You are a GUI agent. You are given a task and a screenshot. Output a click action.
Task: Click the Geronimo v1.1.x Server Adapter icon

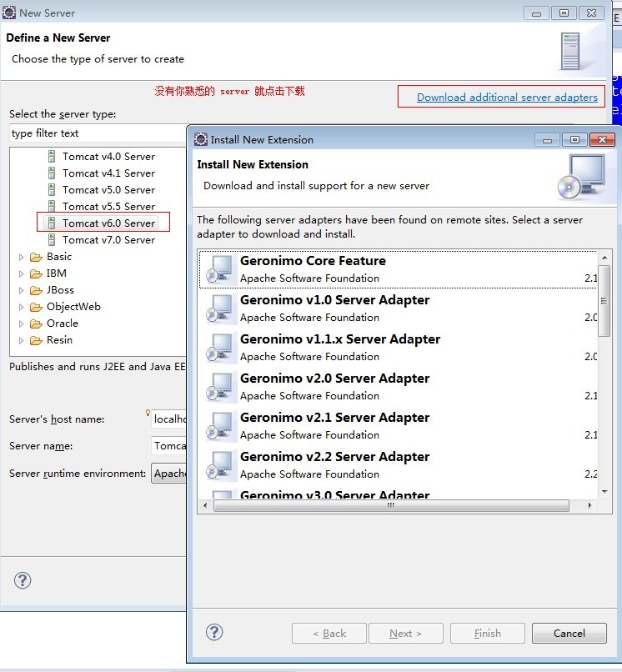coord(221,348)
